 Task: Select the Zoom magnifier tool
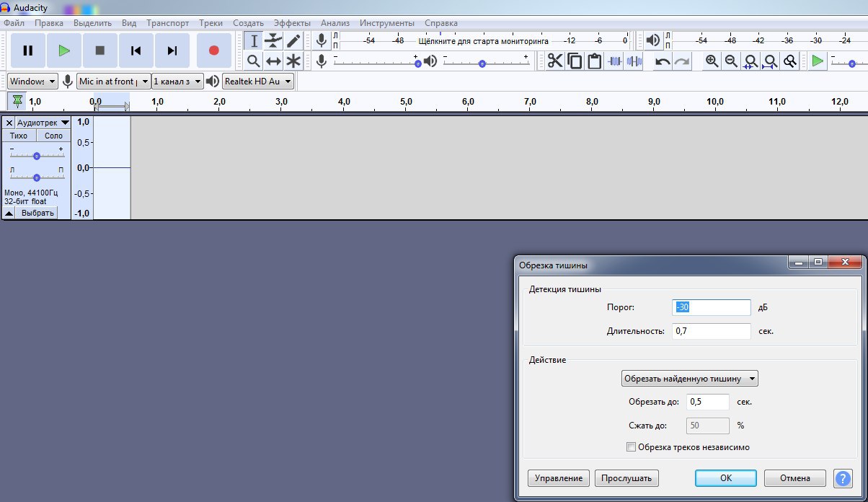coord(254,61)
